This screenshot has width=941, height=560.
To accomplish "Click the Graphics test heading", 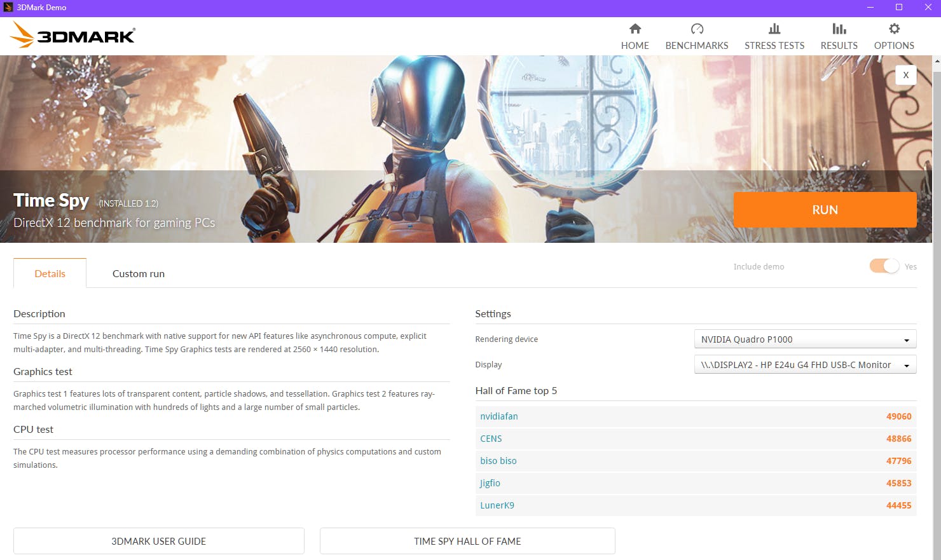I will 43,372.
